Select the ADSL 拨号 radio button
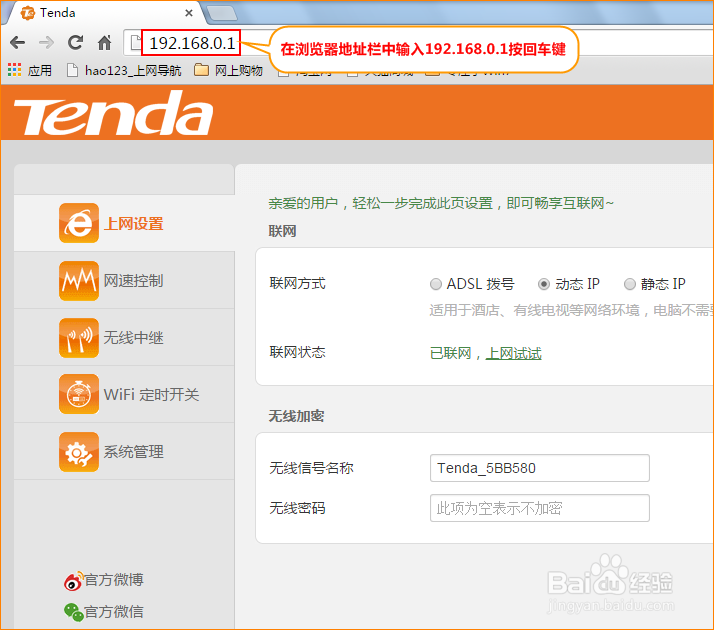Image resolution: width=714 pixels, height=630 pixels. pyautogui.click(x=435, y=284)
